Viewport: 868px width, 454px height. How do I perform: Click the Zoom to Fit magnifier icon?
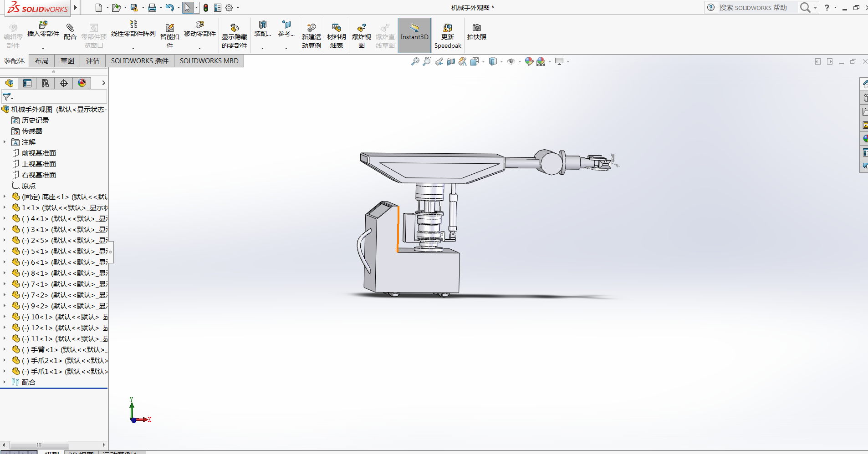pyautogui.click(x=415, y=61)
